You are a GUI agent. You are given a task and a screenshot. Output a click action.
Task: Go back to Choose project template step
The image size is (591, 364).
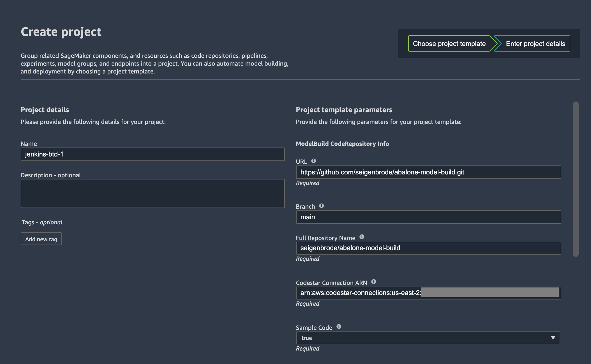[x=449, y=44]
